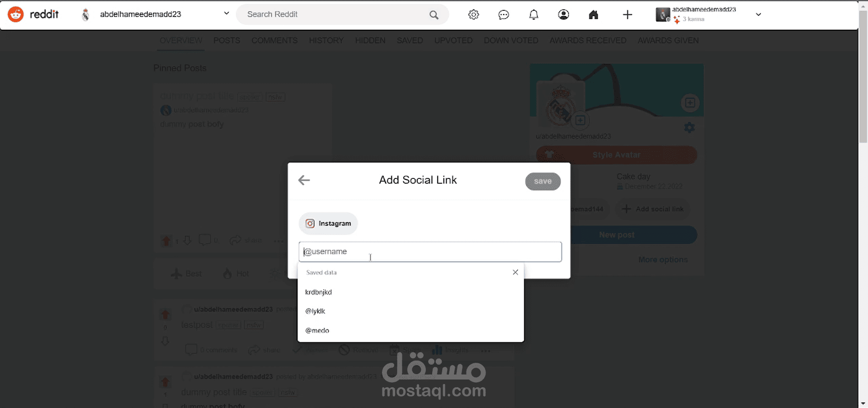Screen dimensions: 868x408
Task: Show notifications bell
Action: (x=533, y=14)
